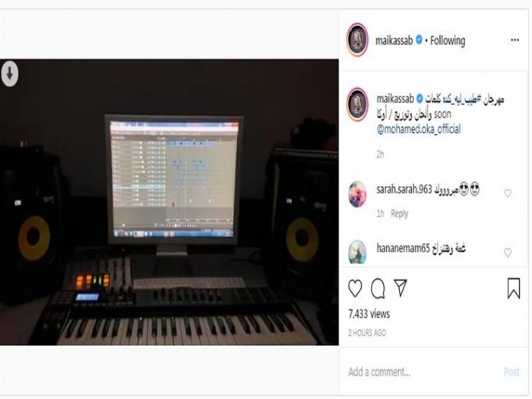This screenshot has width=532, height=399.
Task: Open sarah.sarah.963 avatar
Action: (357, 194)
